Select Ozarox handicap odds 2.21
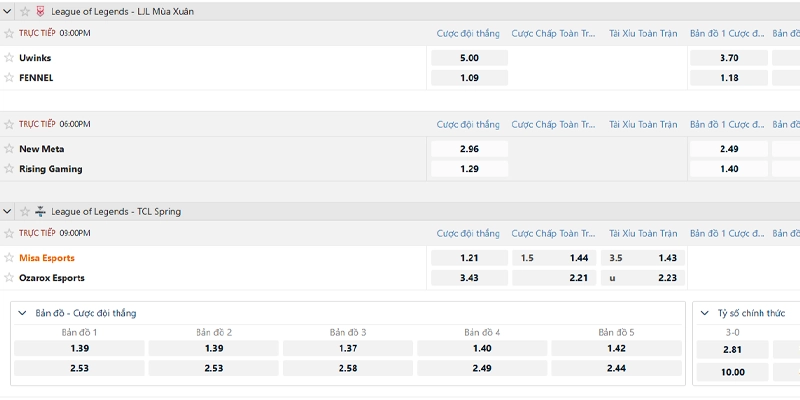This screenshot has height=400, width=800. coord(554,278)
